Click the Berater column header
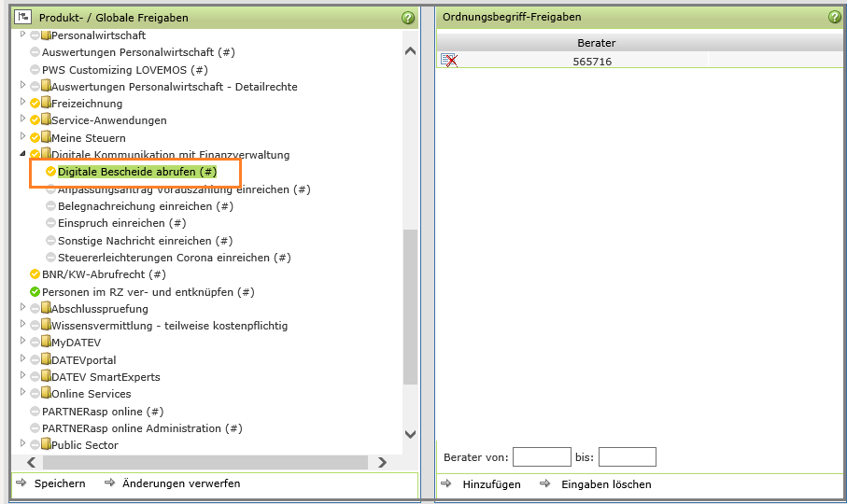Viewport: 847px width, 504px height. coord(597,43)
